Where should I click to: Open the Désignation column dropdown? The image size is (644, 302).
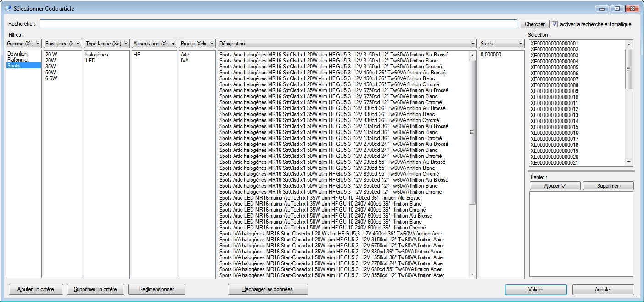(347, 44)
